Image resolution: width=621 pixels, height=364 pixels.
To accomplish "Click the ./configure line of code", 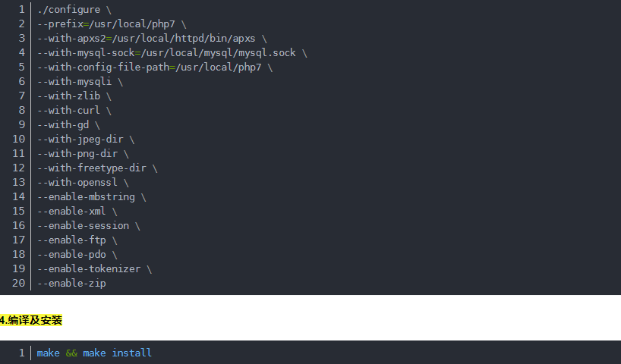I will (74, 10).
